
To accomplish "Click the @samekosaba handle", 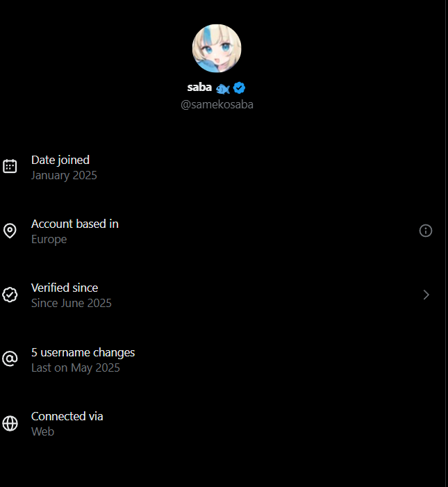I will (x=217, y=105).
